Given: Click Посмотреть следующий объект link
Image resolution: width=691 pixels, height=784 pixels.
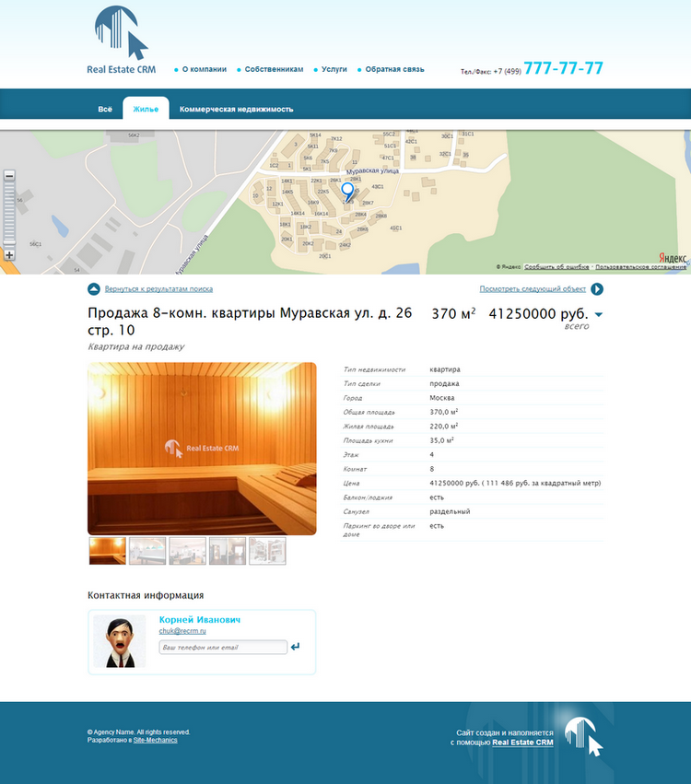Looking at the screenshot, I should point(533,289).
